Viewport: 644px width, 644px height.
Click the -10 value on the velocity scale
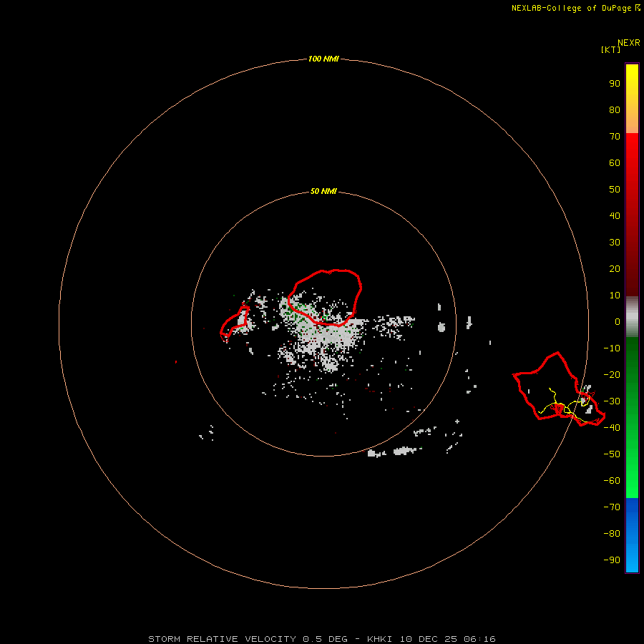coord(612,348)
